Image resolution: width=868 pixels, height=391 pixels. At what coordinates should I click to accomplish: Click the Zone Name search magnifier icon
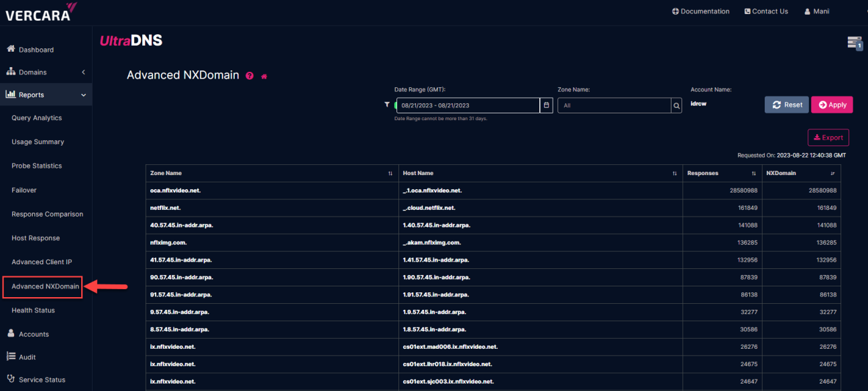[x=676, y=105]
